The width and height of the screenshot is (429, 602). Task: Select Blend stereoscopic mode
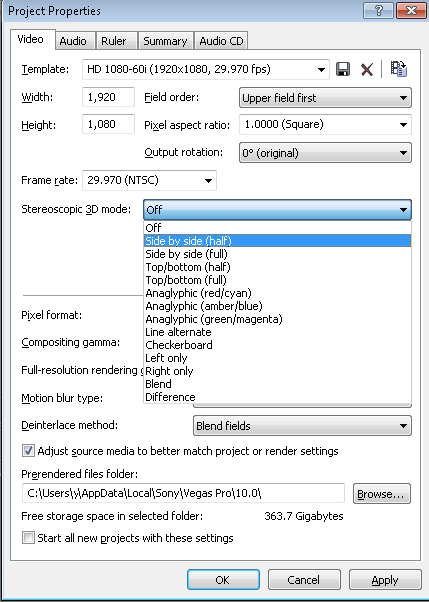277,384
